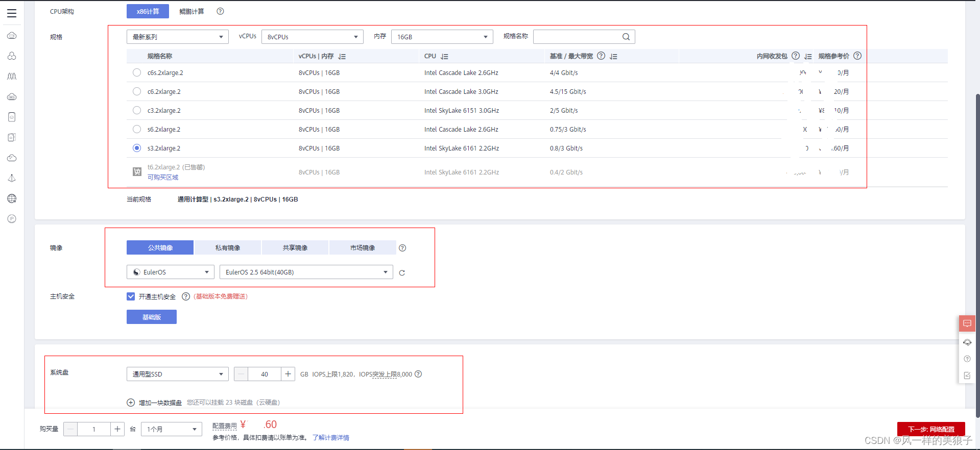Toggle the enable host security checkbox
The image size is (980, 450).
(131, 296)
